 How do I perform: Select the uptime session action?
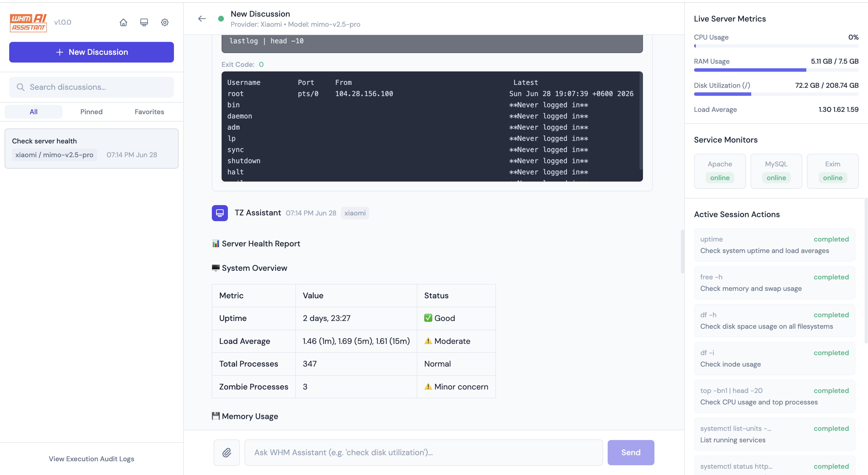774,245
